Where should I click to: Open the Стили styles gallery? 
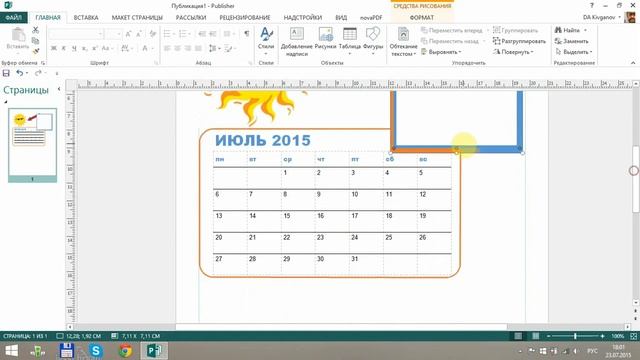click(266, 41)
